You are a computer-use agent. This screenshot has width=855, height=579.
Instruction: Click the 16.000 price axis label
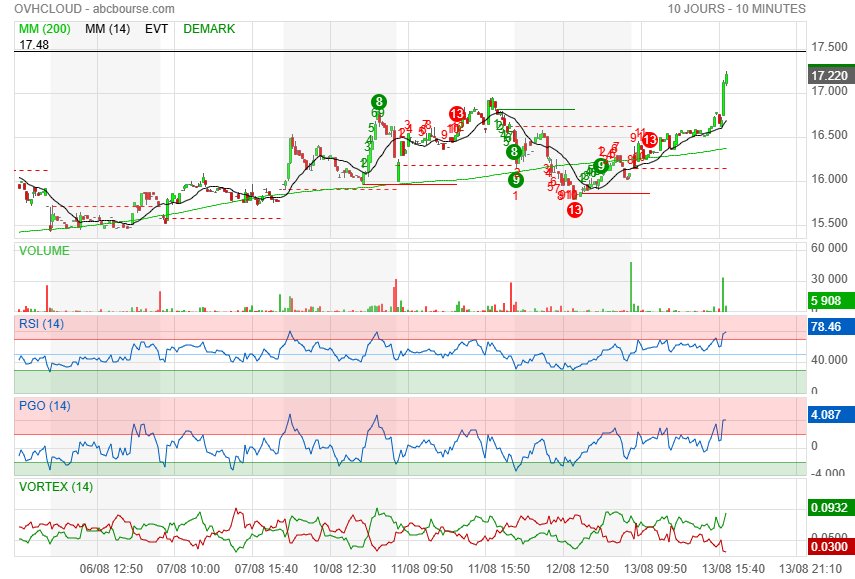pos(829,179)
